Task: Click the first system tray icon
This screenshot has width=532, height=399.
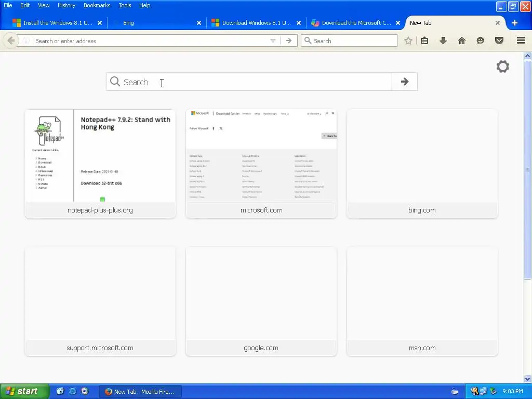Action: pyautogui.click(x=474, y=392)
